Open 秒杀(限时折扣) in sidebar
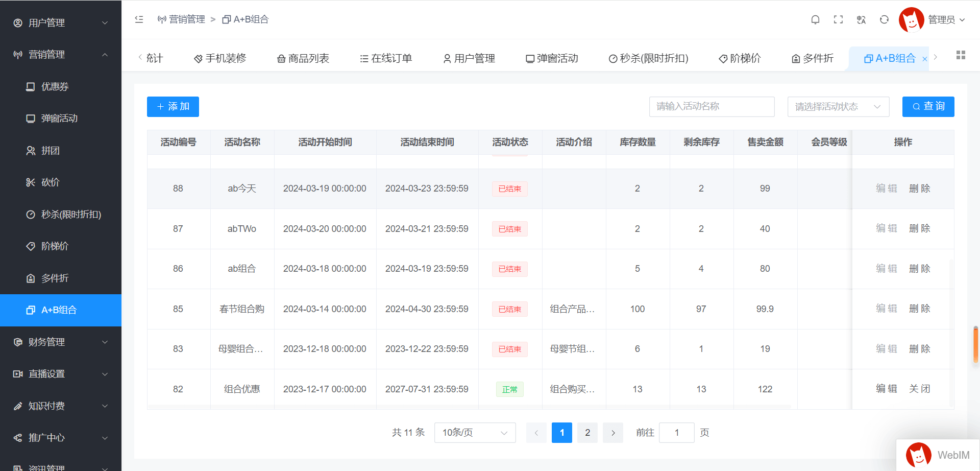980x471 pixels. point(61,215)
